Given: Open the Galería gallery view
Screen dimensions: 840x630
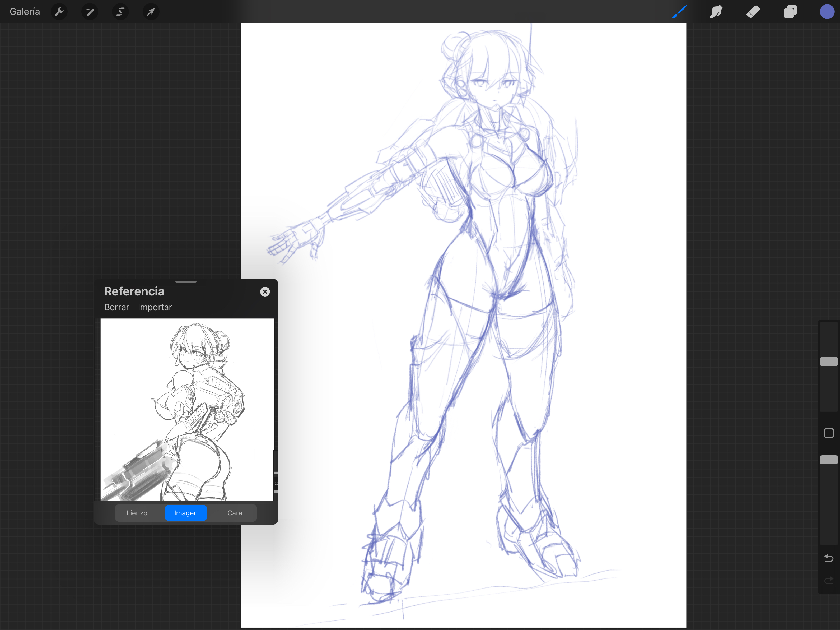Looking at the screenshot, I should tap(25, 12).
